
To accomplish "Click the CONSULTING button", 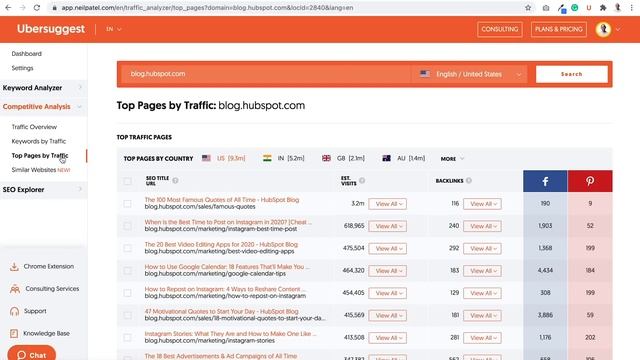I will [x=500, y=29].
